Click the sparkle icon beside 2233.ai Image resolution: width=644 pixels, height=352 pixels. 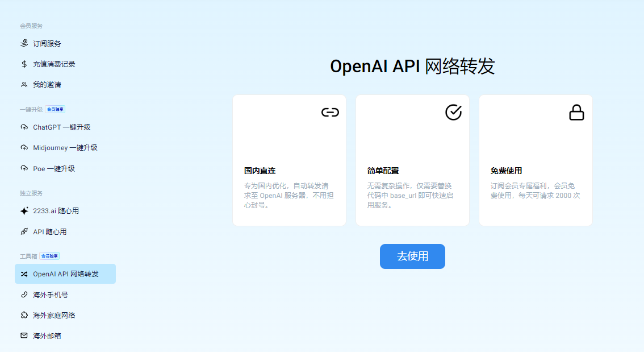pyautogui.click(x=24, y=211)
